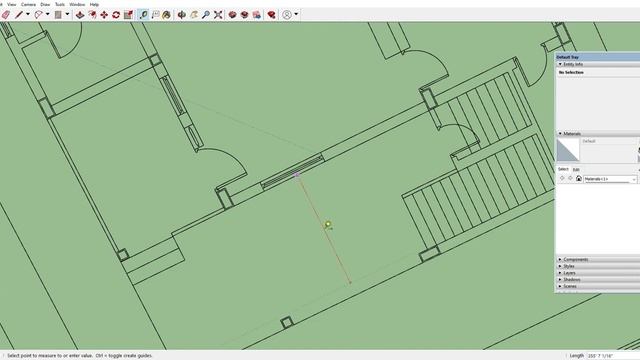640x360 pixels.
Task: Select the Orbit tool
Action: [182, 15]
